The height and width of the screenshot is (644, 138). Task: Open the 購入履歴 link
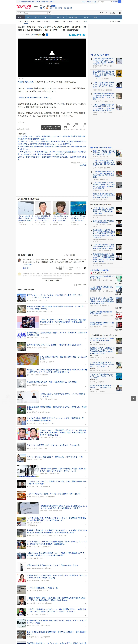(112, 13)
